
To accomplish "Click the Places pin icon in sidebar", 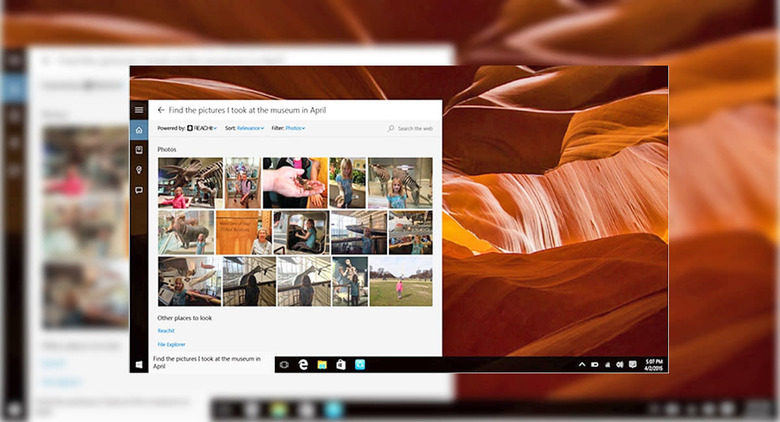I will [x=139, y=170].
